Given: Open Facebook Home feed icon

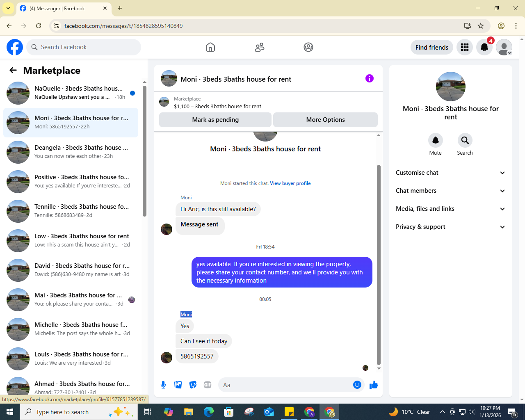Looking at the screenshot, I should (210, 47).
